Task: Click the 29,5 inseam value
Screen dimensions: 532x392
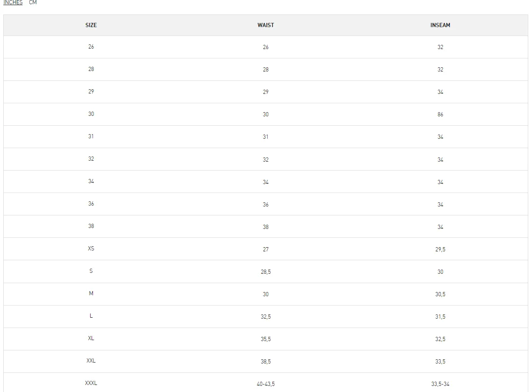Action: [x=440, y=249]
